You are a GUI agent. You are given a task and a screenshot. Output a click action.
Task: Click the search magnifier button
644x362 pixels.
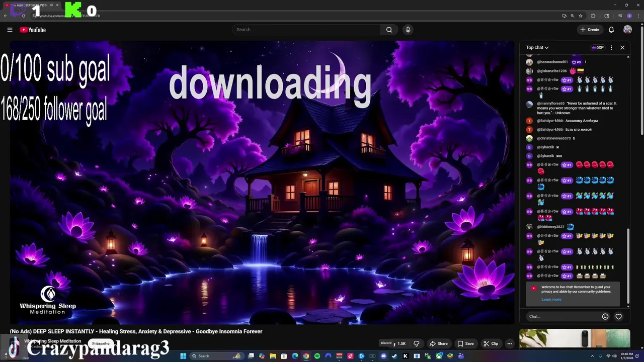click(389, 30)
